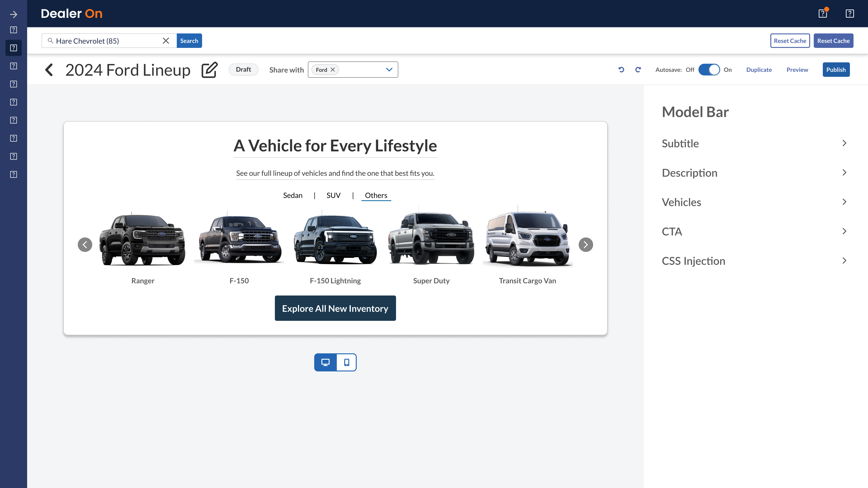Viewport: 868px width, 488px height.
Task: Expand the Vehicles section
Action: coord(755,202)
